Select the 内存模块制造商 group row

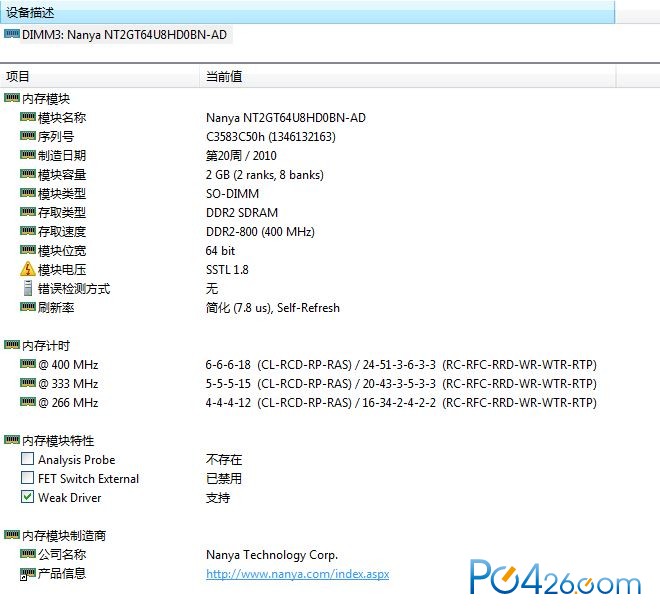[x=64, y=536]
